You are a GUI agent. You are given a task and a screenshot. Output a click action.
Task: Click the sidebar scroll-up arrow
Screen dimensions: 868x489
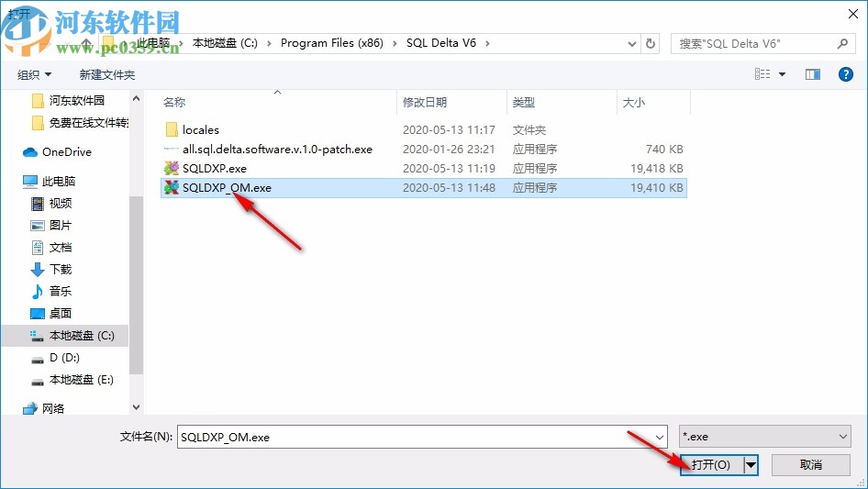[136, 98]
